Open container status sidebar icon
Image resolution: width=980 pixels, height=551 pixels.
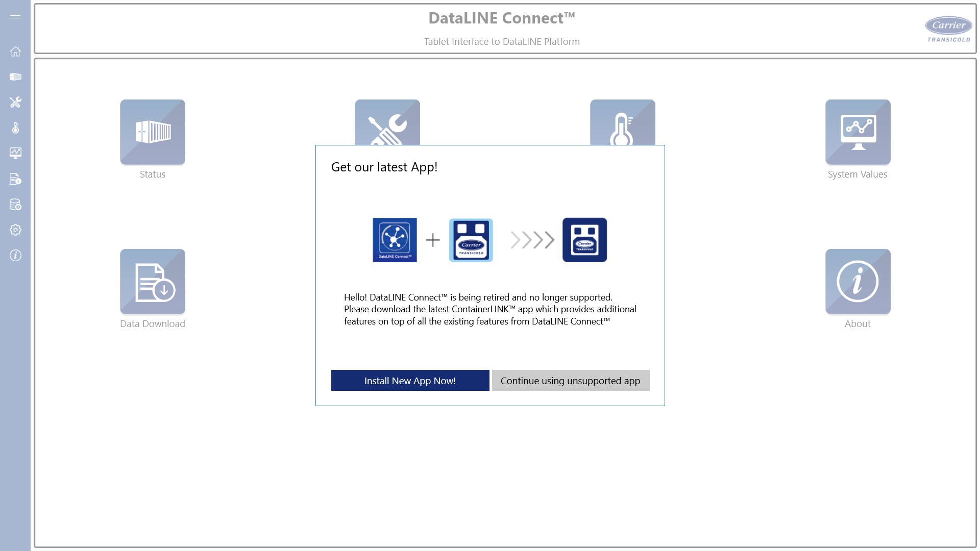[x=15, y=77]
